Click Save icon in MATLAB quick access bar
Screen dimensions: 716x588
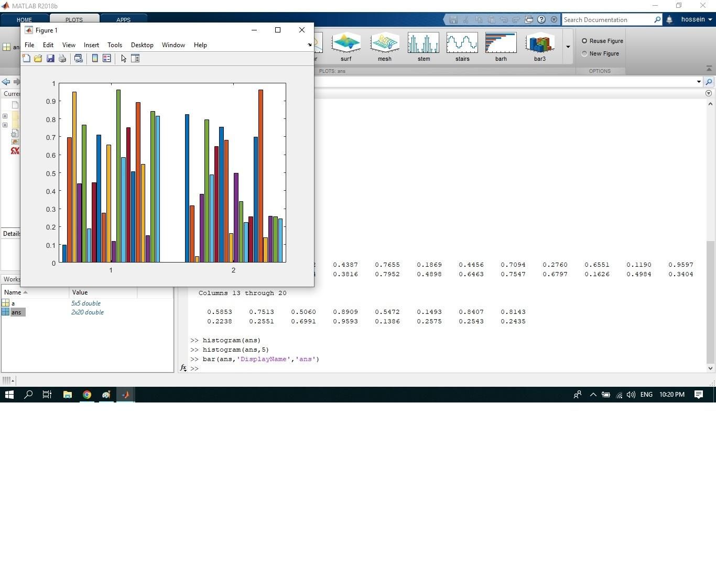tap(453, 19)
